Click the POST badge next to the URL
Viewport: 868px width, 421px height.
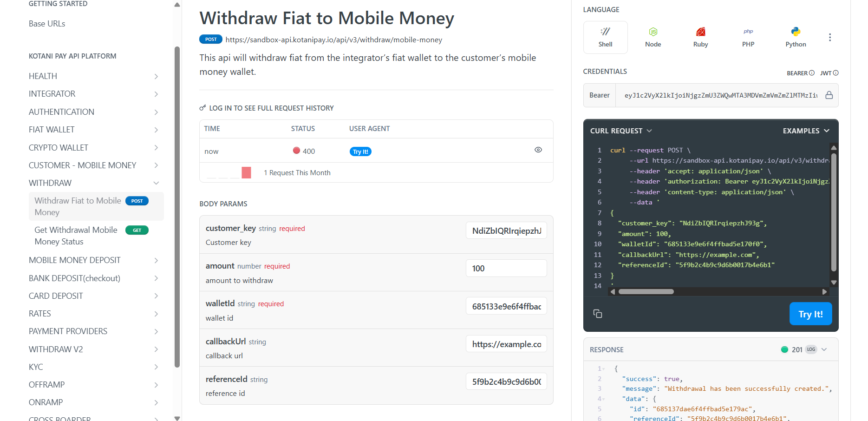click(x=211, y=39)
